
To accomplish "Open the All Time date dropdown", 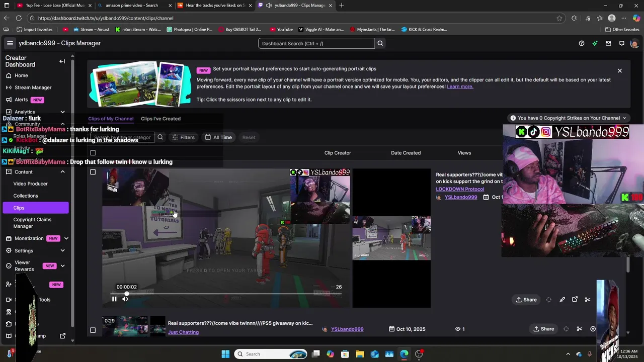I will point(218,137).
